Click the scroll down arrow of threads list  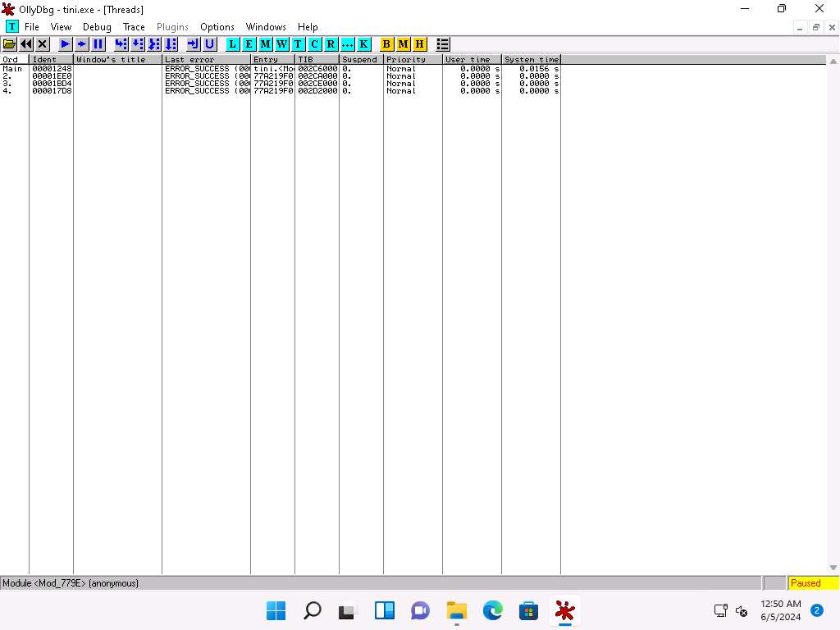point(834,568)
